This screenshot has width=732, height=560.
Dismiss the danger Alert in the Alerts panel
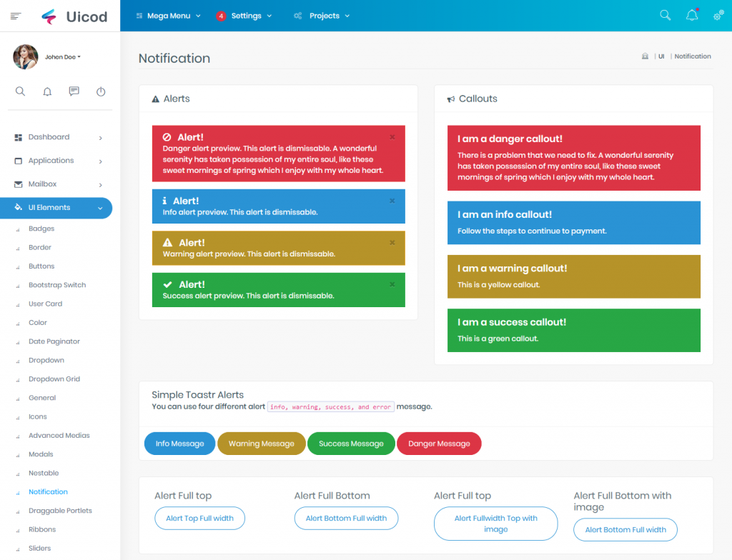(392, 136)
